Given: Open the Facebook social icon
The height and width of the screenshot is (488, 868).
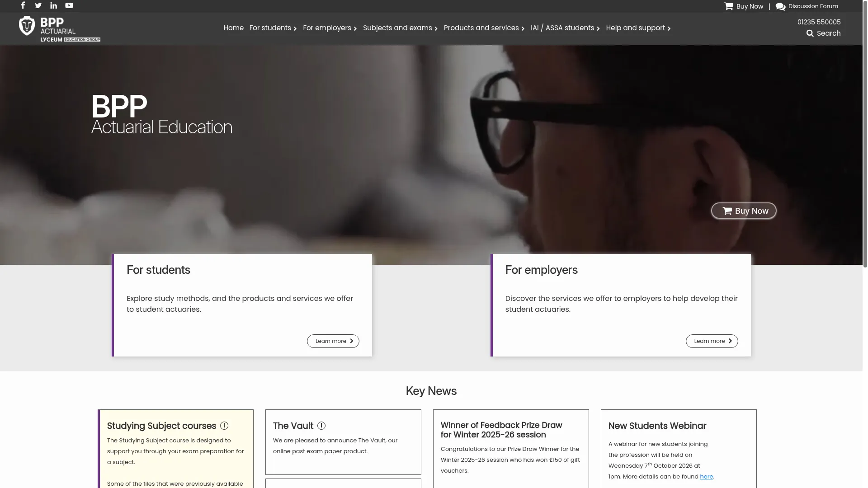Looking at the screenshot, I should 23,5.
